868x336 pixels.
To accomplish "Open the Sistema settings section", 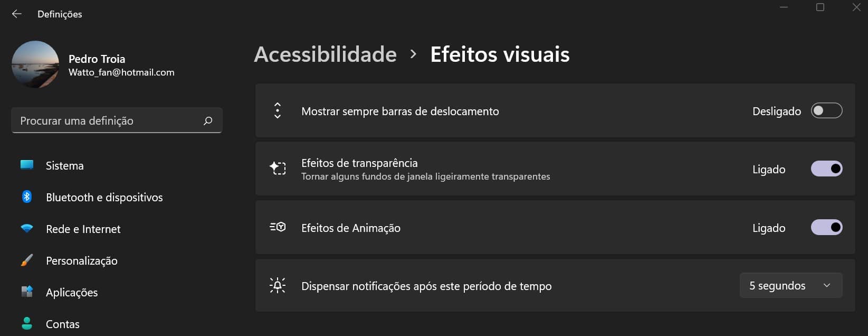I will [x=64, y=166].
